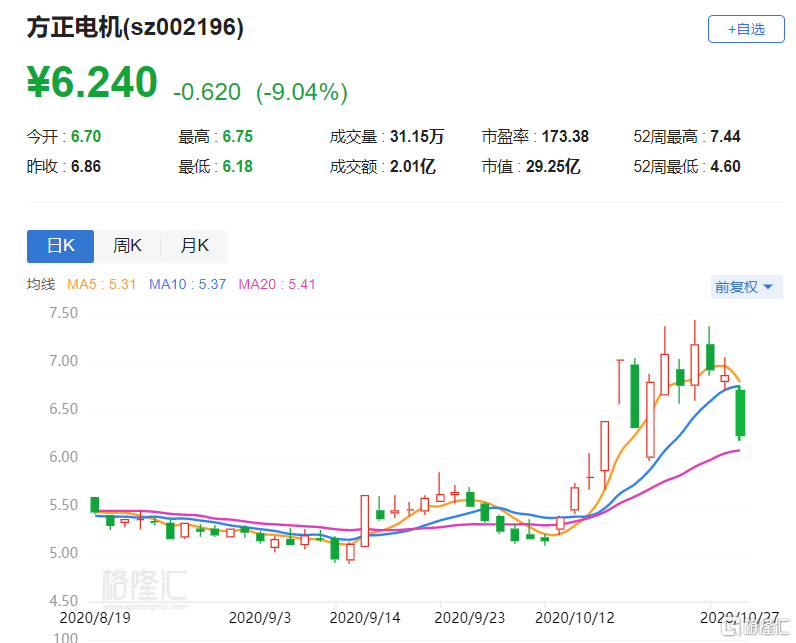Click the current price ¥6.240
This screenshot has width=796, height=643.
click(92, 83)
